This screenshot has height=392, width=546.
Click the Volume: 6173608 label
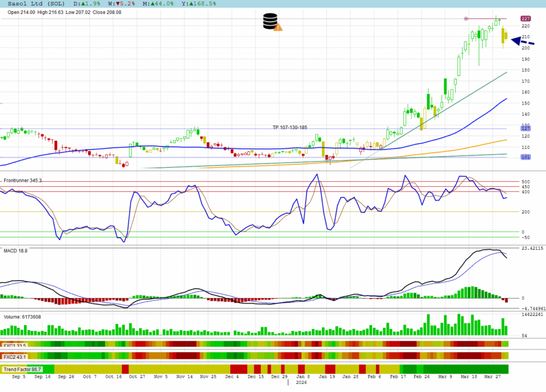[x=22, y=317]
